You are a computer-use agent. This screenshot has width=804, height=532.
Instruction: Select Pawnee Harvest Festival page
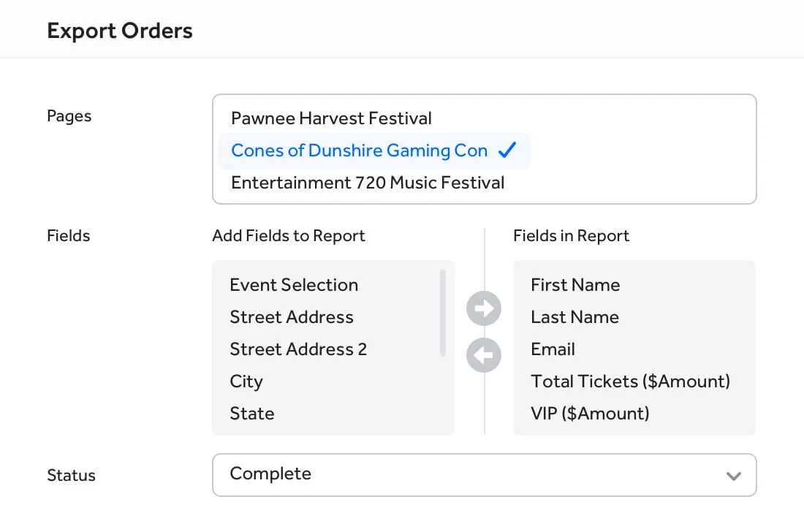[x=331, y=118]
